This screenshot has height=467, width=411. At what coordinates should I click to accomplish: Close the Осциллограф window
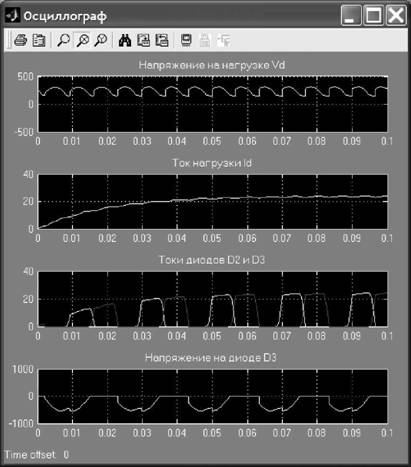[396, 15]
